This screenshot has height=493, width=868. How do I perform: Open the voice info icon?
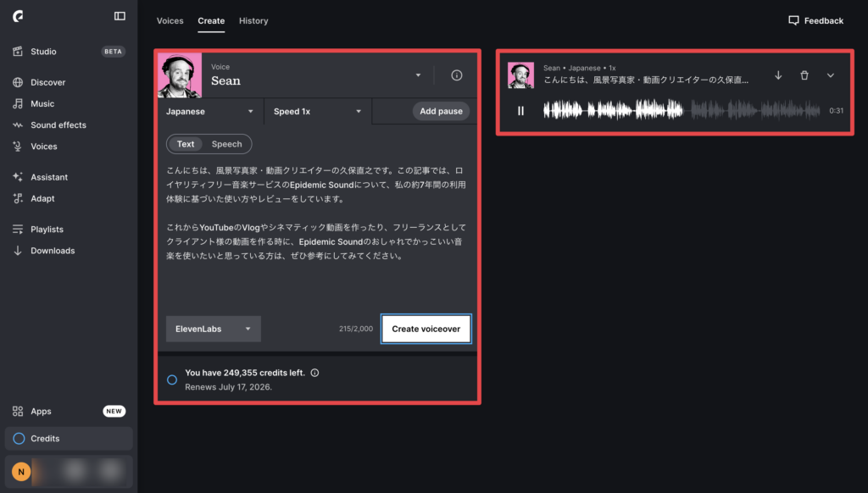[x=457, y=75]
